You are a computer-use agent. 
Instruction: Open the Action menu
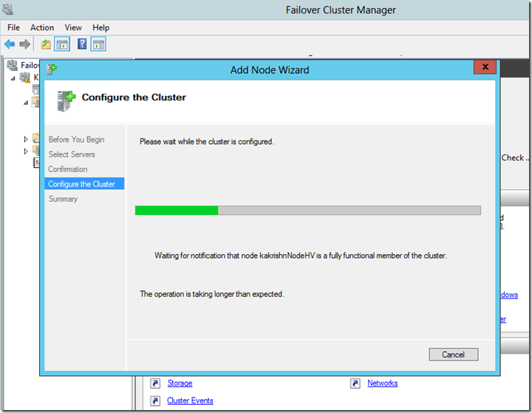point(42,27)
